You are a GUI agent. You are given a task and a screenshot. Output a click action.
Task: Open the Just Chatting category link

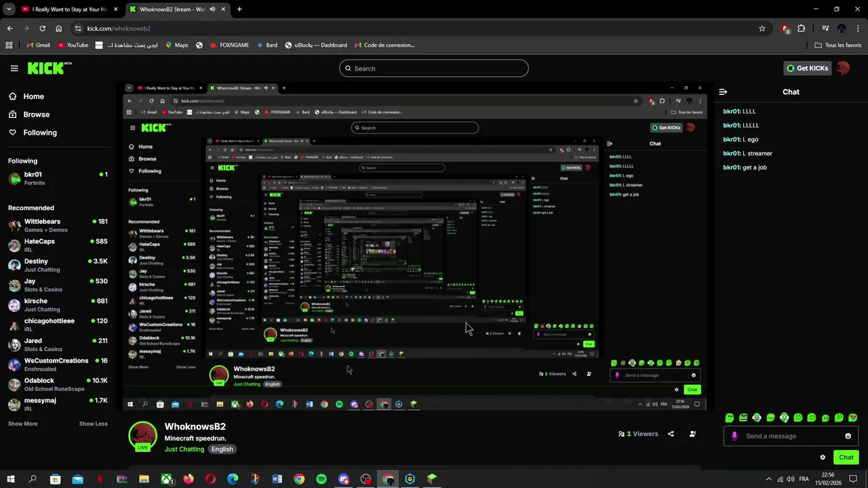[x=184, y=449]
